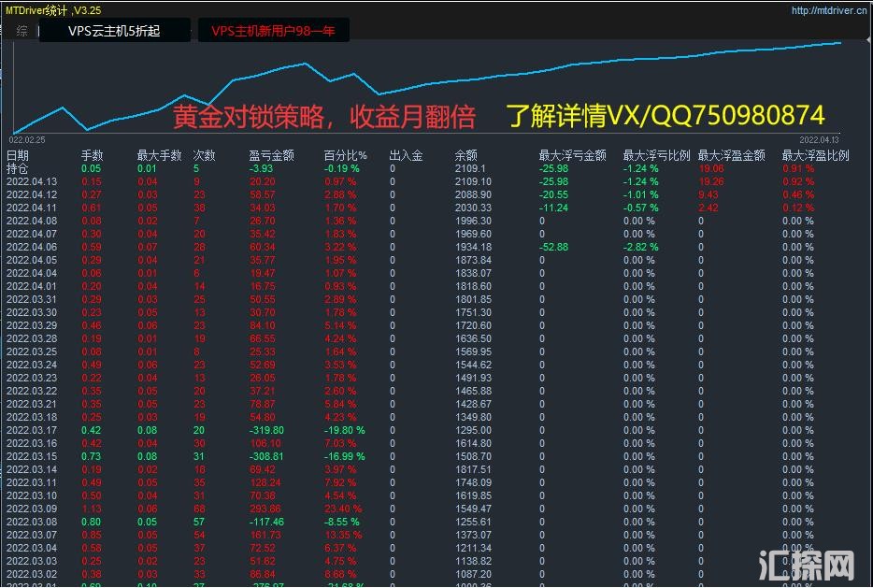Click the 手数 column header
The image size is (873, 588).
click(92, 155)
